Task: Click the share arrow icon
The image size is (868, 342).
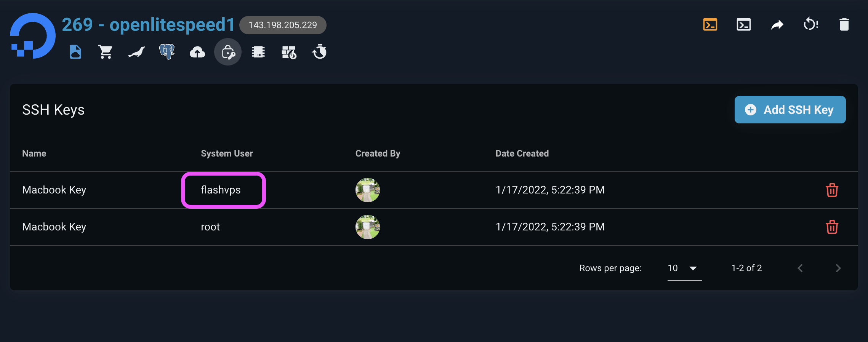Action: coord(777,25)
